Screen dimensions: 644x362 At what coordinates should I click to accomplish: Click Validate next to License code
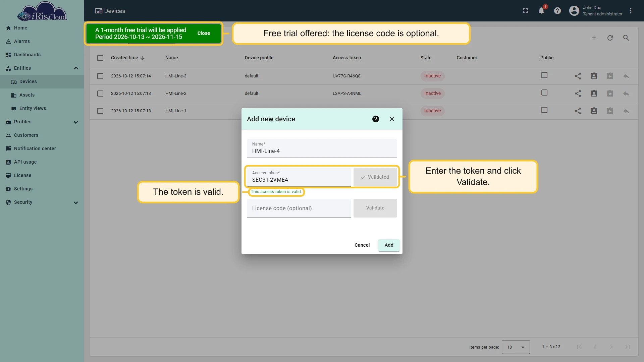click(375, 208)
